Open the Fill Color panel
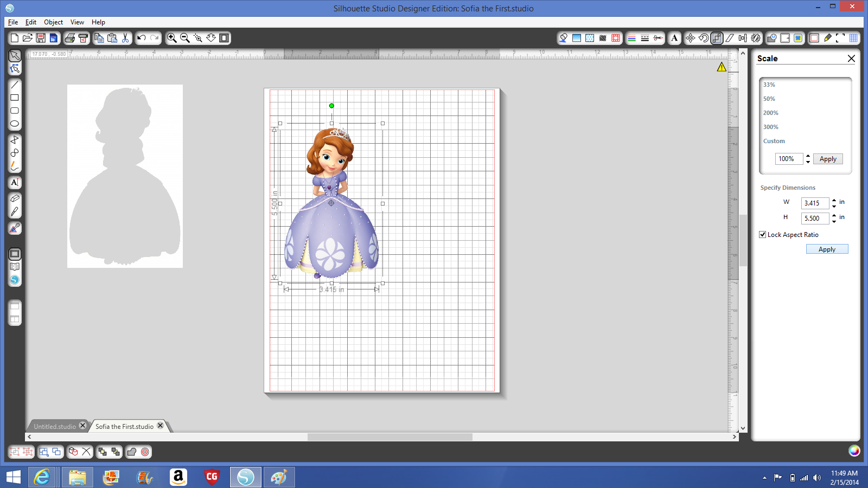This screenshot has width=868, height=488. tap(564, 38)
